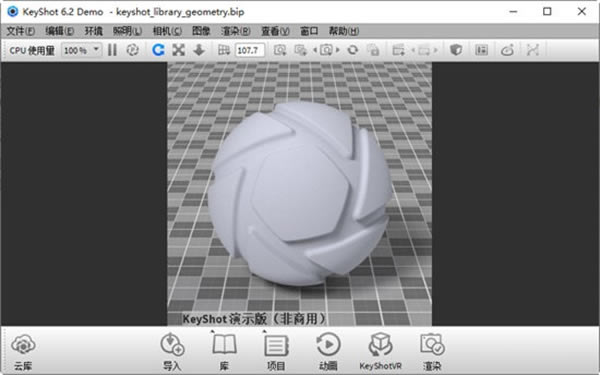This screenshot has width=600, height=375.
Task: Click the 渲染 render button in bottom bar
Action: [432, 351]
